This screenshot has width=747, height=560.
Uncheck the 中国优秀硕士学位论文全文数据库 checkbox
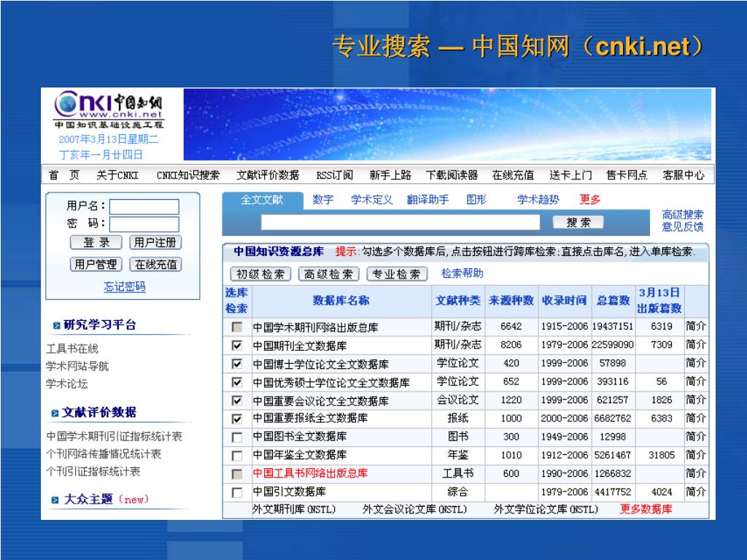(x=237, y=382)
